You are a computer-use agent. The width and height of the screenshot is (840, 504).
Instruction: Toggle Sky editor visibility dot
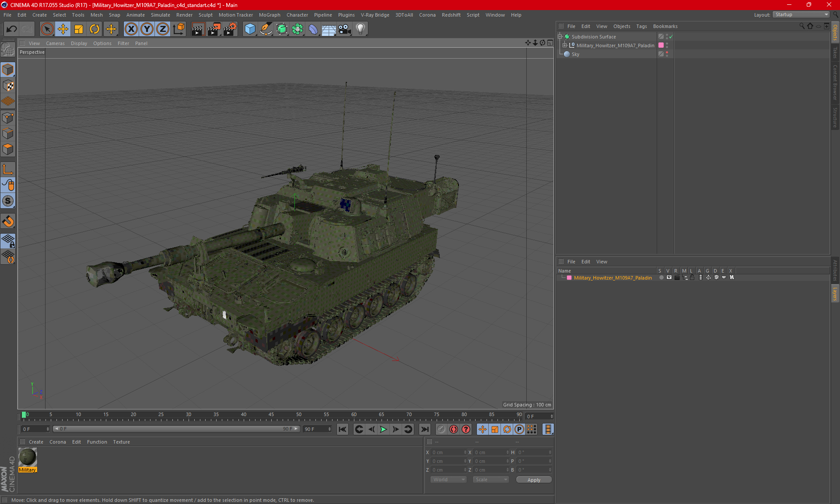[x=667, y=52]
